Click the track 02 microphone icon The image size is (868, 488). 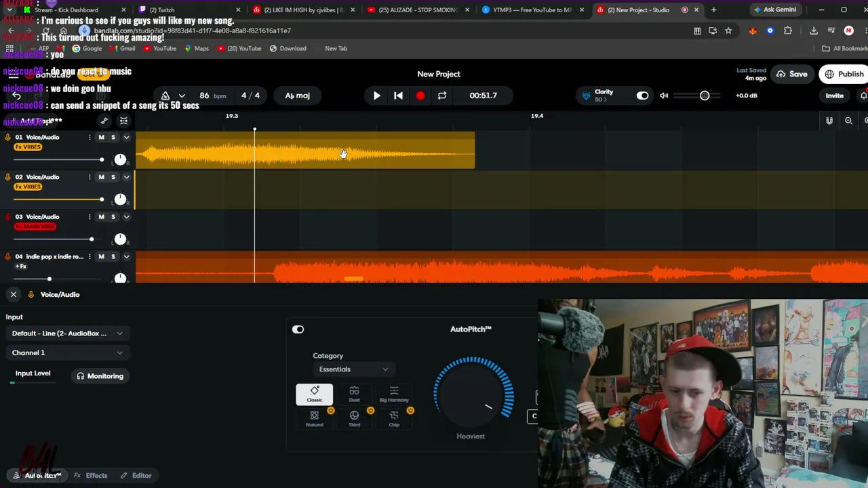tap(7, 178)
